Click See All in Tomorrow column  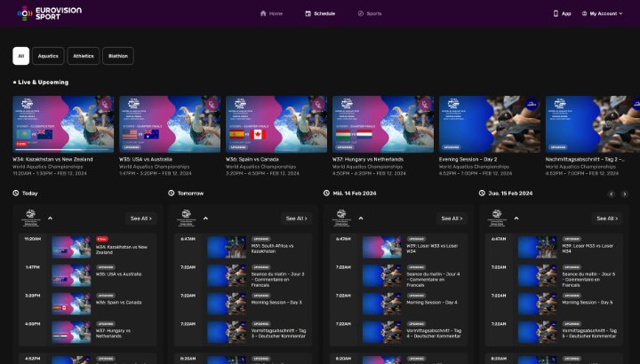click(x=296, y=218)
